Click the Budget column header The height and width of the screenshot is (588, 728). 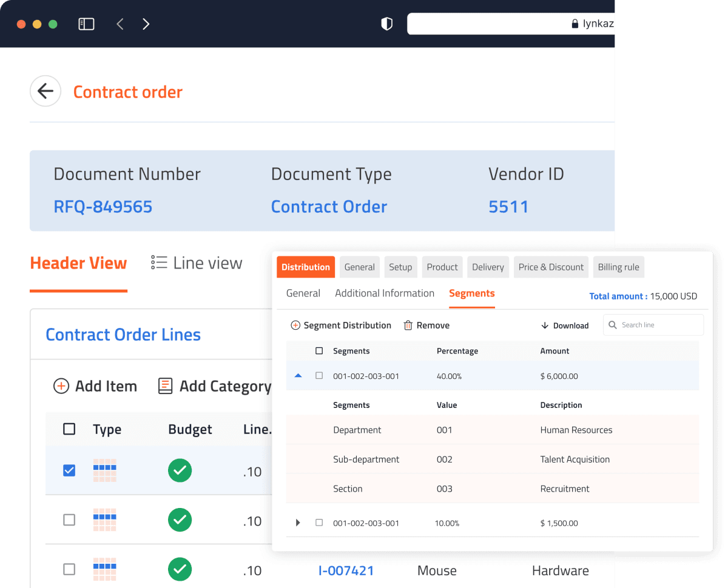[190, 429]
